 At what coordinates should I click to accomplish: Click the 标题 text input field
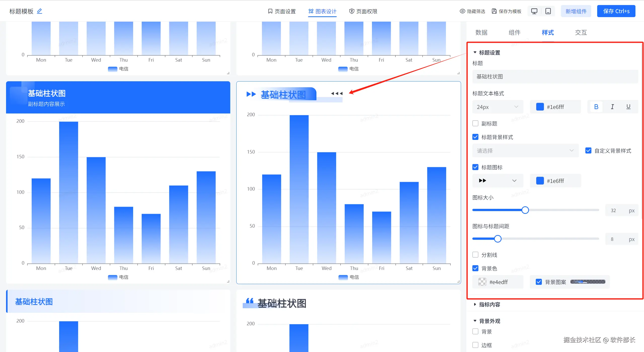(555, 76)
